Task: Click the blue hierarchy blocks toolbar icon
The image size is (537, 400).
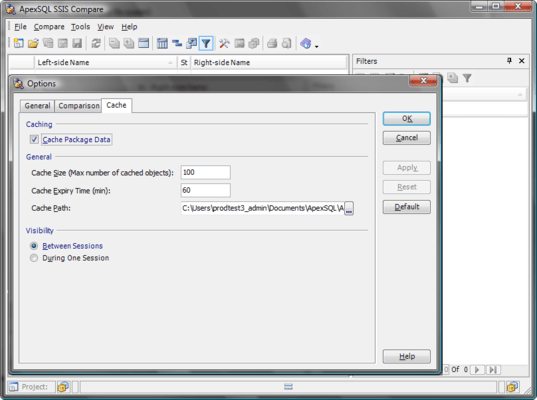Action: coord(177,43)
